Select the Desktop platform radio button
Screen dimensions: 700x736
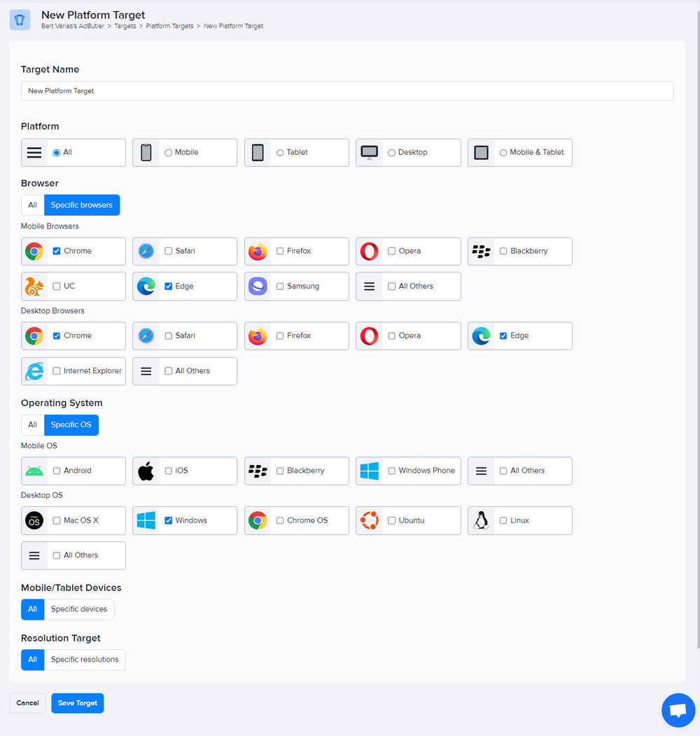click(391, 153)
